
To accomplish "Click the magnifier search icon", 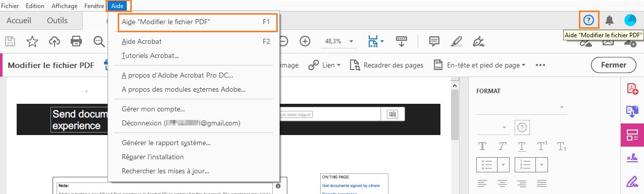I will coord(98,41).
